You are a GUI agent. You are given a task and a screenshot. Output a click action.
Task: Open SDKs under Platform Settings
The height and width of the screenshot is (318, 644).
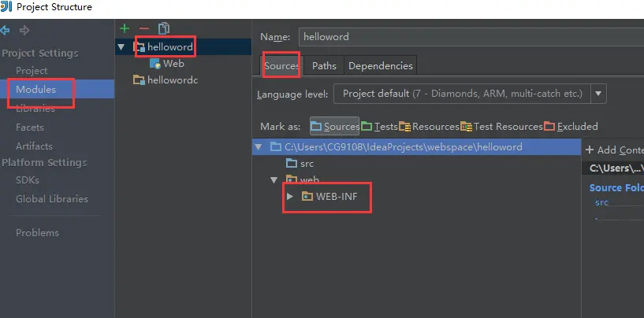28,180
